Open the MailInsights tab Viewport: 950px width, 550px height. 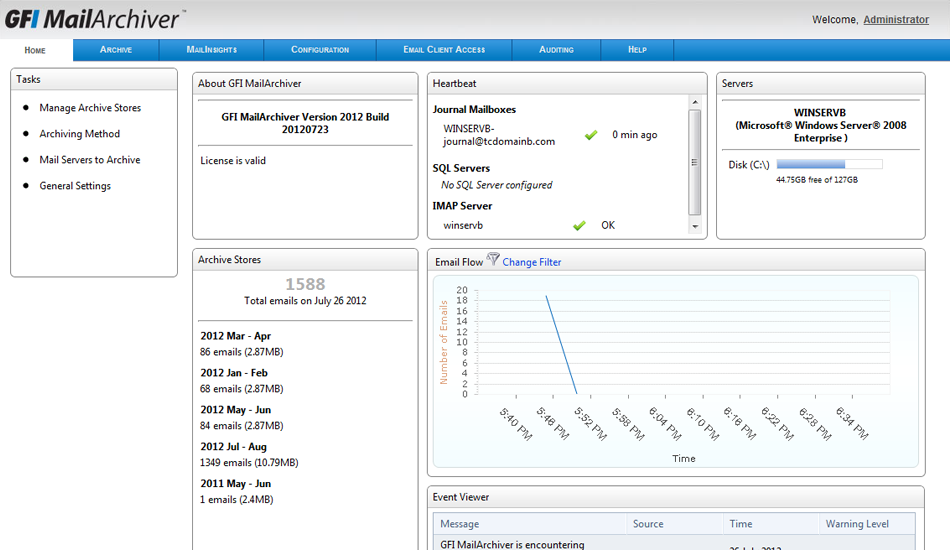(211, 50)
